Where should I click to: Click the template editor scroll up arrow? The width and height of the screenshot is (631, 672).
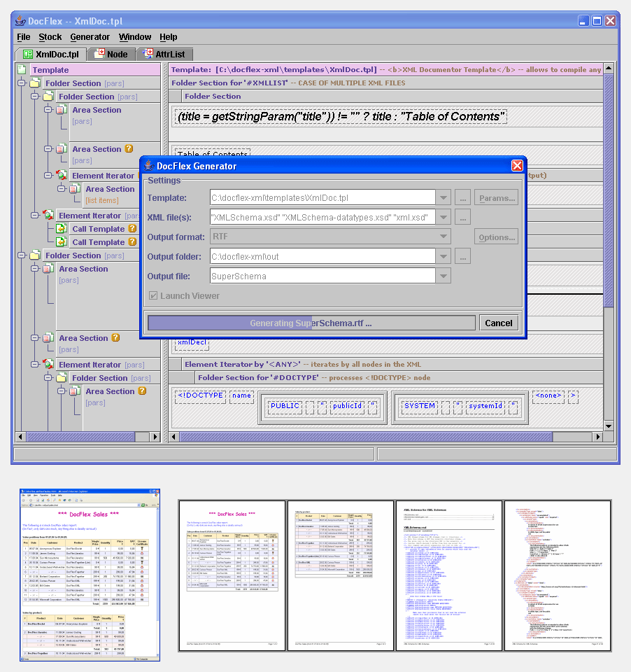[x=609, y=68]
